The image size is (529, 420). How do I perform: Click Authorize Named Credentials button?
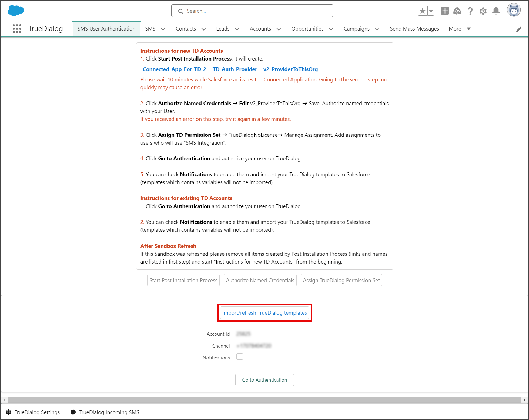(x=260, y=280)
